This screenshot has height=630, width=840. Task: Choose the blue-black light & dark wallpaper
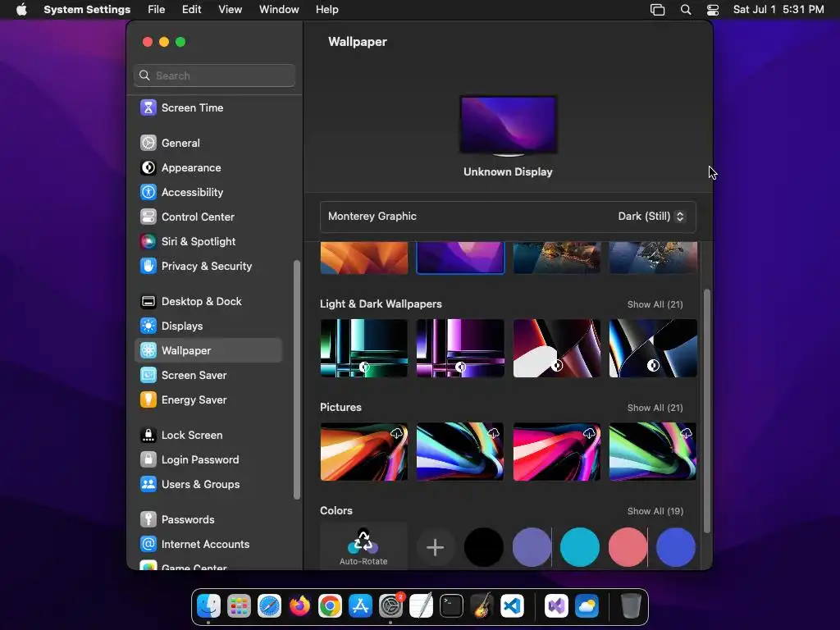coord(653,348)
